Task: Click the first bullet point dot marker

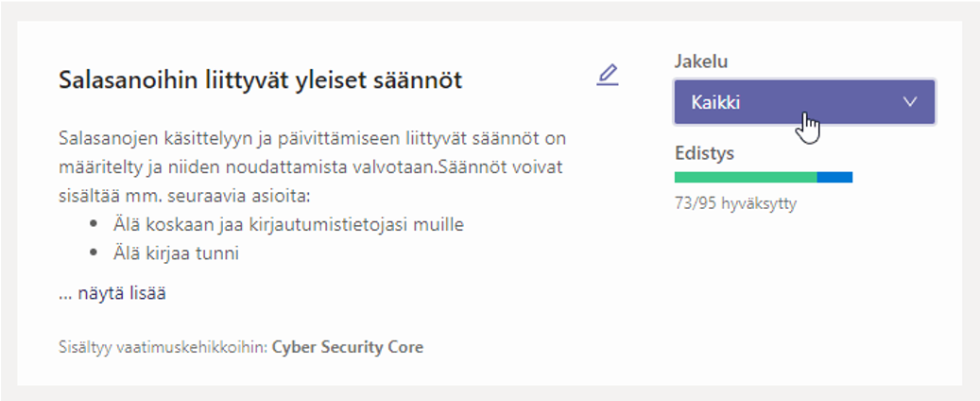Action: click(x=94, y=223)
